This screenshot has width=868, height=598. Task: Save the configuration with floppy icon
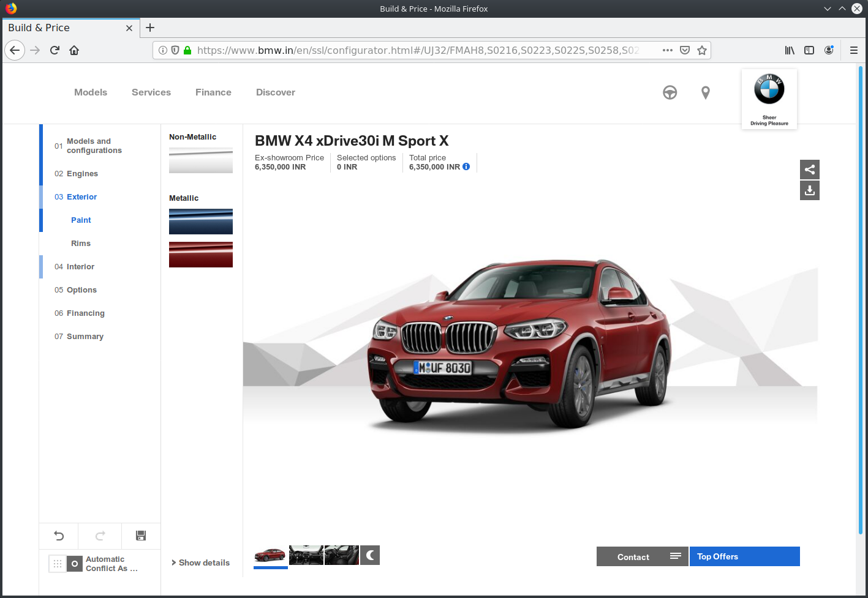(141, 536)
